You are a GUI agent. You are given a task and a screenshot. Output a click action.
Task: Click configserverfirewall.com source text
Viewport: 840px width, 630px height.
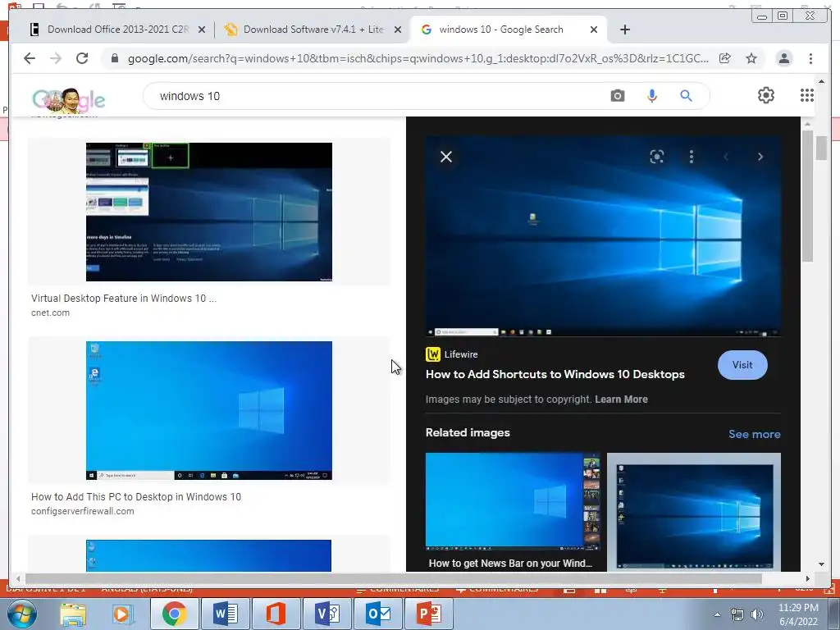tap(83, 511)
